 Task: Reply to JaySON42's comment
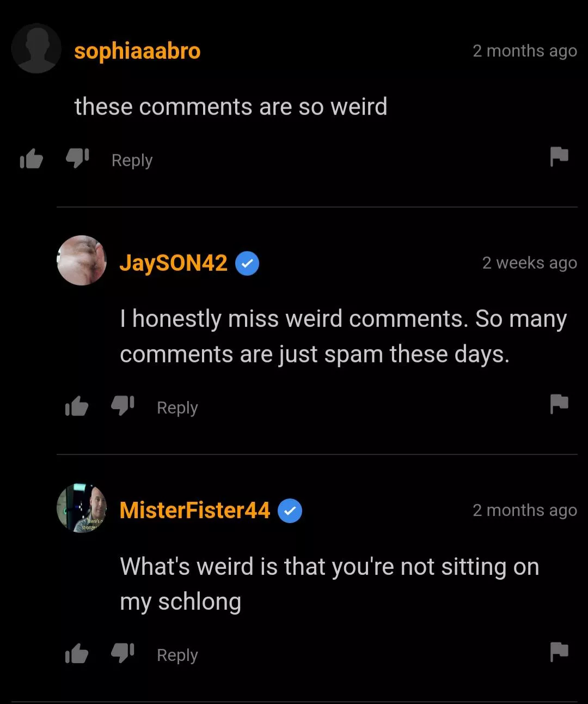point(176,407)
